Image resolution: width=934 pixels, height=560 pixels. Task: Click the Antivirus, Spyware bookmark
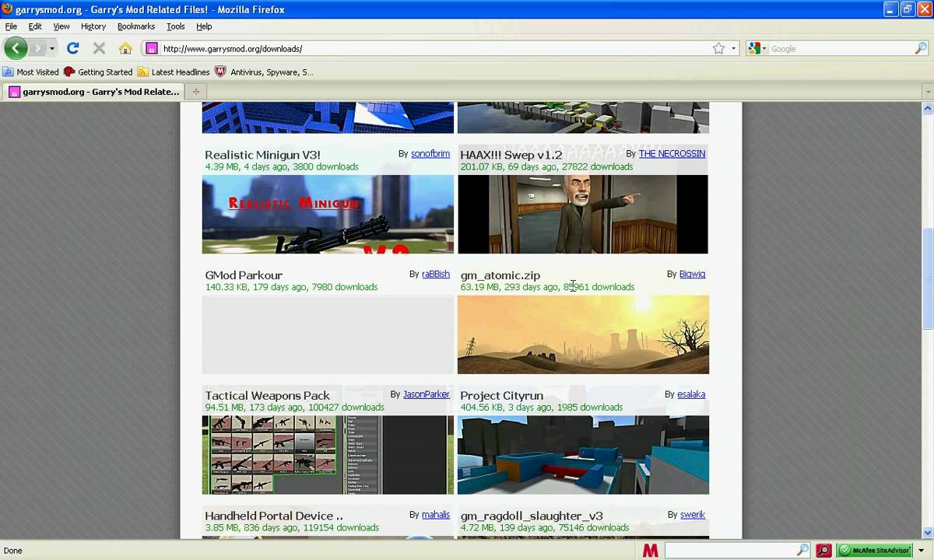(264, 72)
